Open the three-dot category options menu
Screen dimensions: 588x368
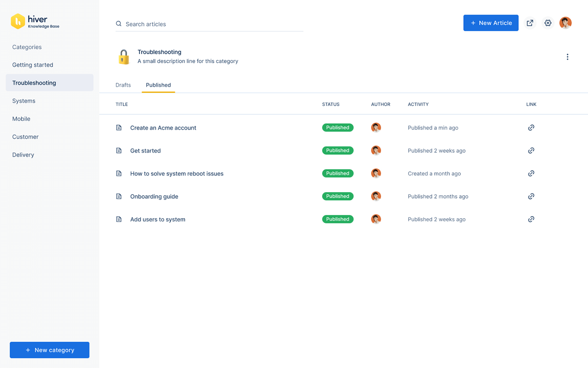pos(567,57)
